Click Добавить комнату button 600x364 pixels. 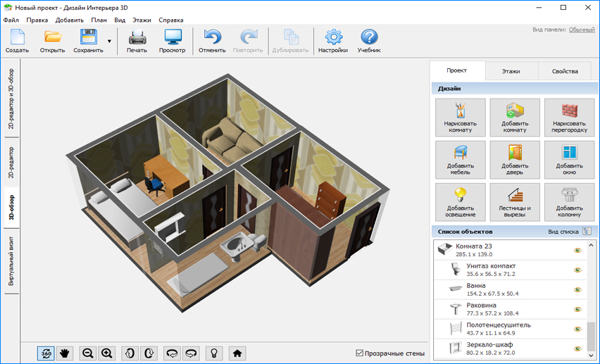pyautogui.click(x=515, y=118)
